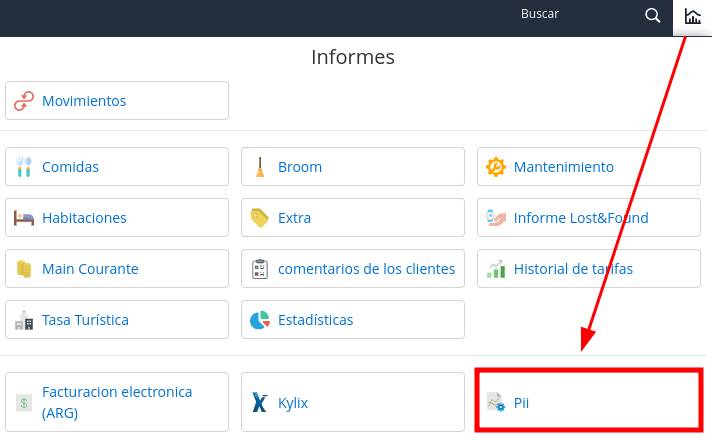Click the Habitaciones bed icon

pyautogui.click(x=24, y=218)
